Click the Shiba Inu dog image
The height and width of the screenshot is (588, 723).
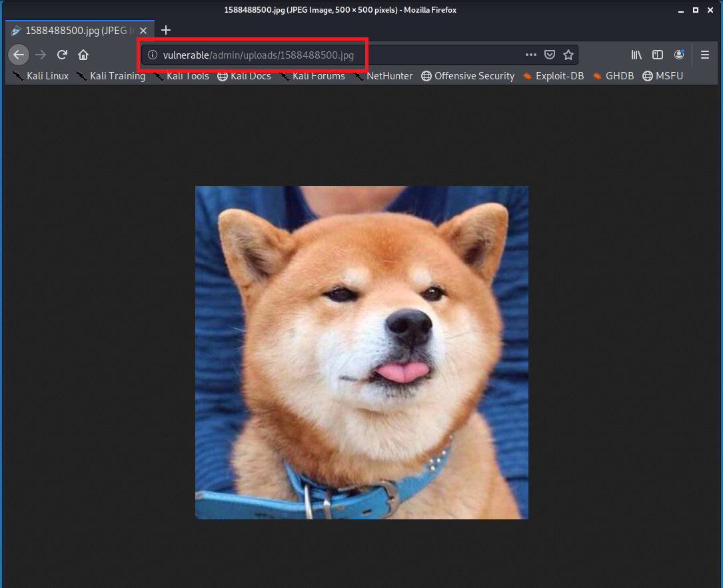click(x=361, y=352)
